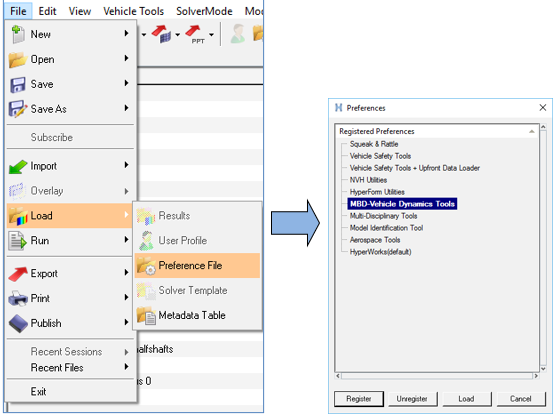Click the New document icon in File menu
The height and width of the screenshot is (415, 554).
coord(17,34)
